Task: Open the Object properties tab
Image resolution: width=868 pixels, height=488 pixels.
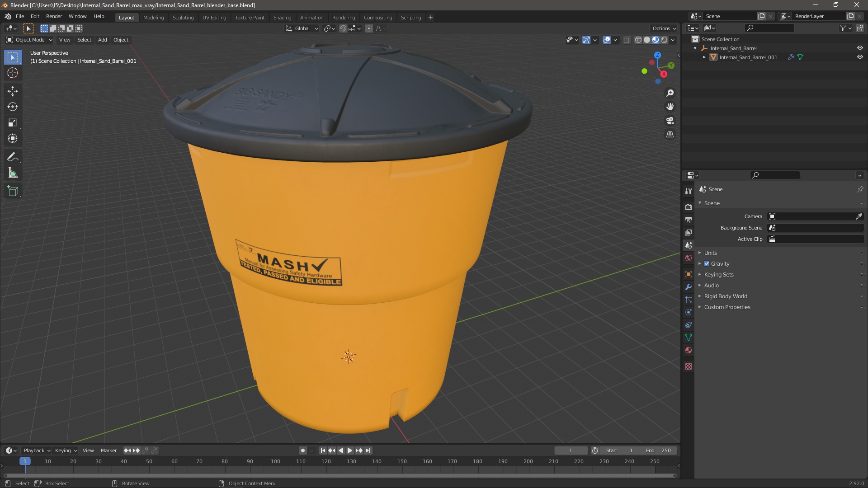Action: click(x=688, y=274)
